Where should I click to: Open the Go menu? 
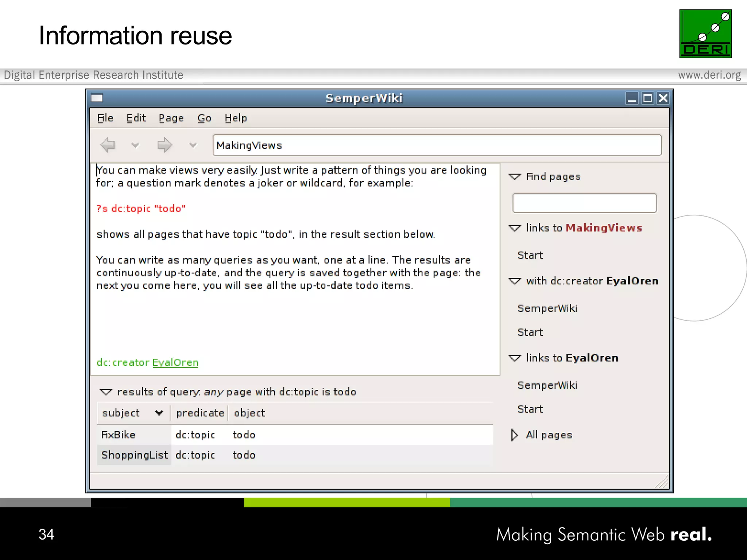point(204,118)
